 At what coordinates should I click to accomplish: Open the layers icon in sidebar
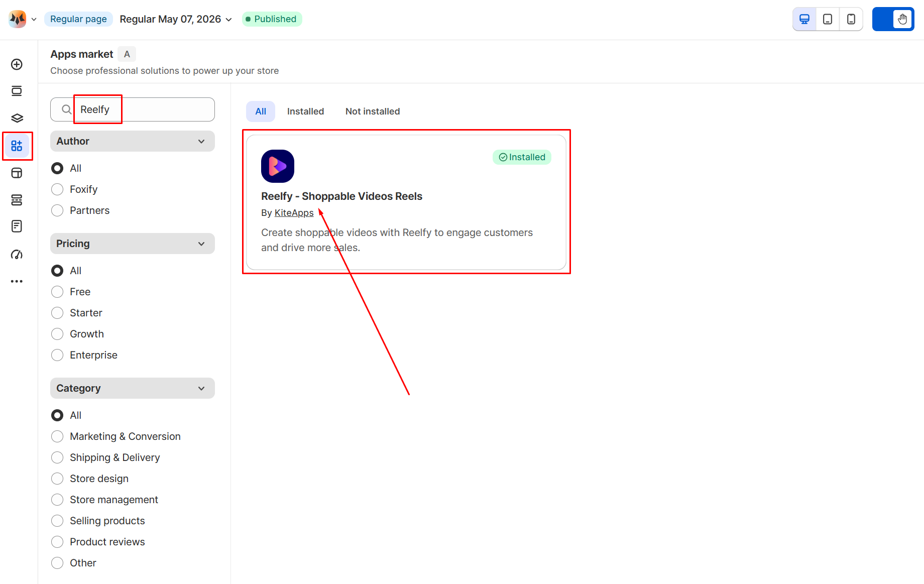17,118
